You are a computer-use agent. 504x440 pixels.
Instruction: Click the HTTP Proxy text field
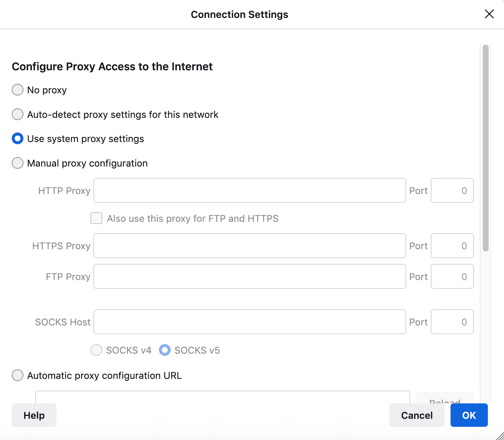[250, 190]
